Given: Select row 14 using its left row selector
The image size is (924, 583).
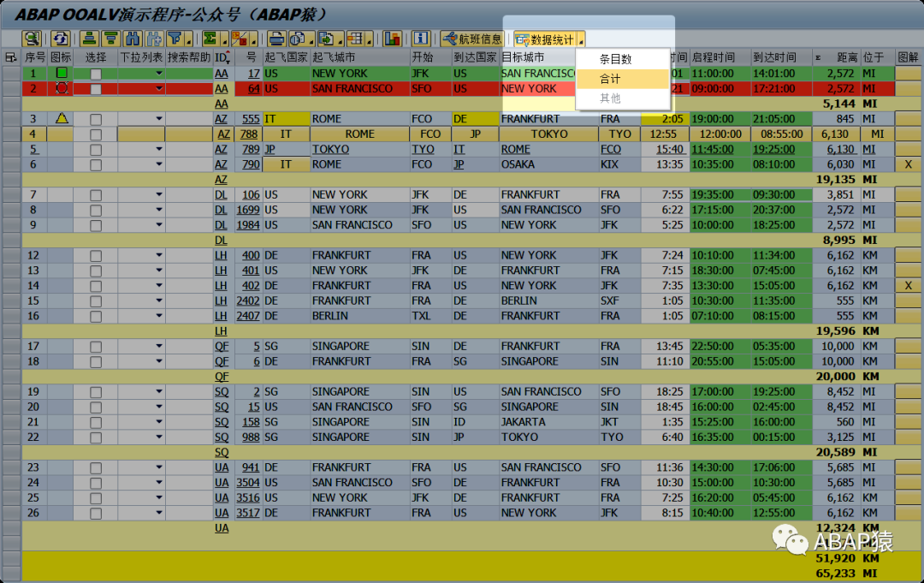Looking at the screenshot, I should (11, 285).
